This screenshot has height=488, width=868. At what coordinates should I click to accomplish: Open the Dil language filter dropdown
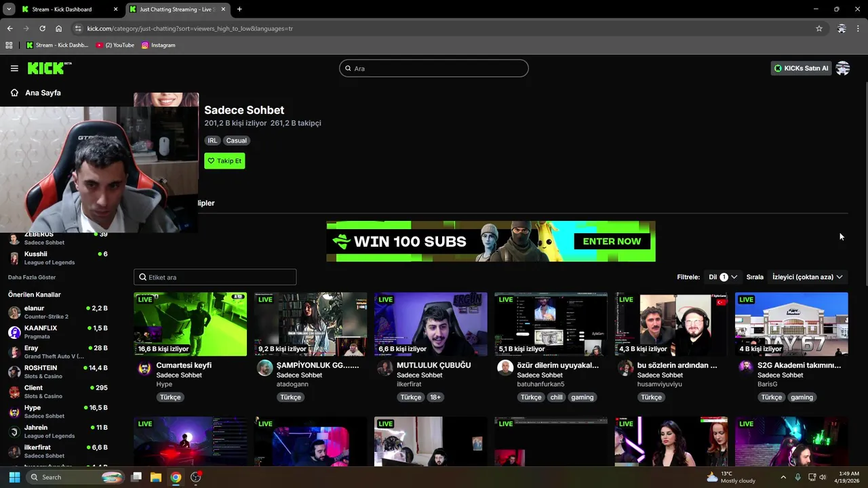(x=723, y=277)
